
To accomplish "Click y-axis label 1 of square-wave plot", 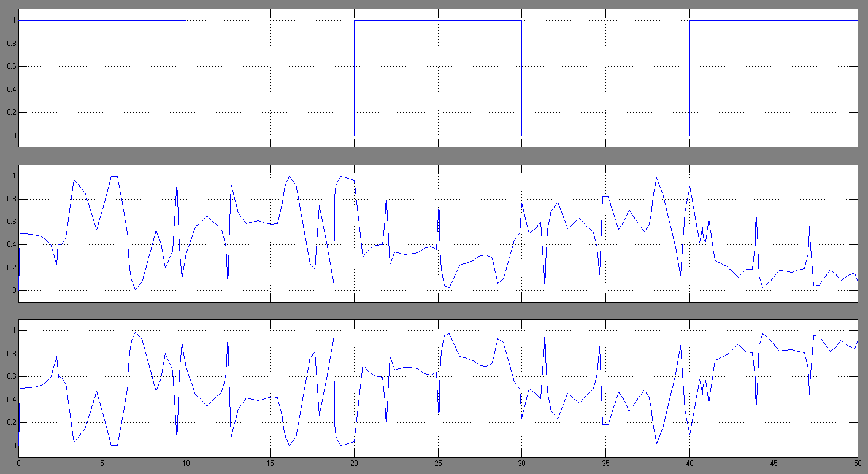I will (13, 21).
